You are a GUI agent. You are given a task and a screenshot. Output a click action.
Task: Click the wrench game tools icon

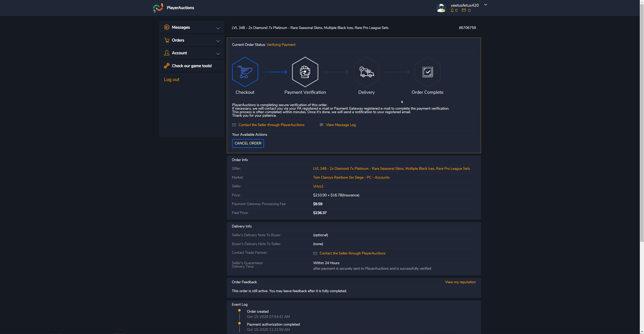click(x=167, y=66)
